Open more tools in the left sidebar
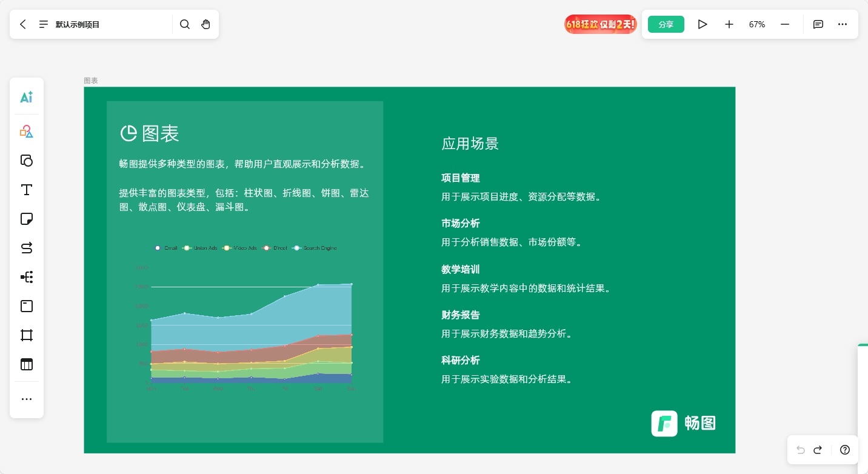This screenshot has width=868, height=474. (x=27, y=399)
